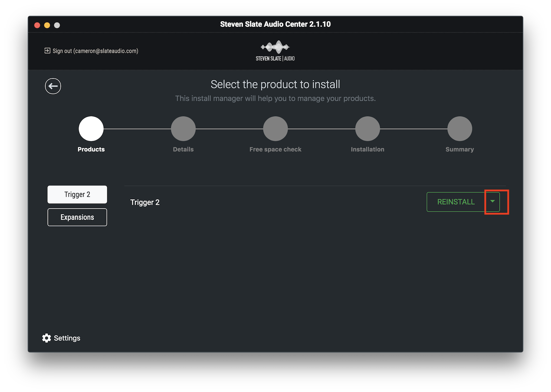The width and height of the screenshot is (551, 392).
Task: Click the 'Select the product to install' heading
Action: tap(275, 84)
